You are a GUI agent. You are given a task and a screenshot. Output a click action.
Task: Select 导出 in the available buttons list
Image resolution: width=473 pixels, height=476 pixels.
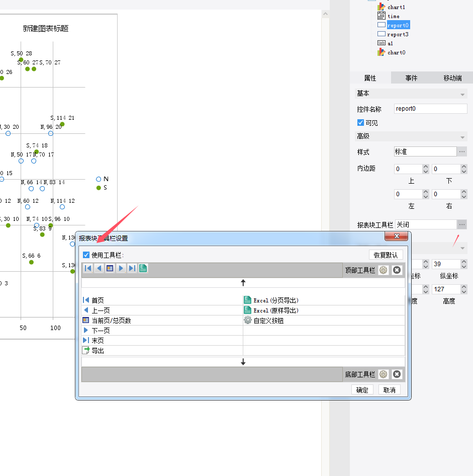[162, 350]
